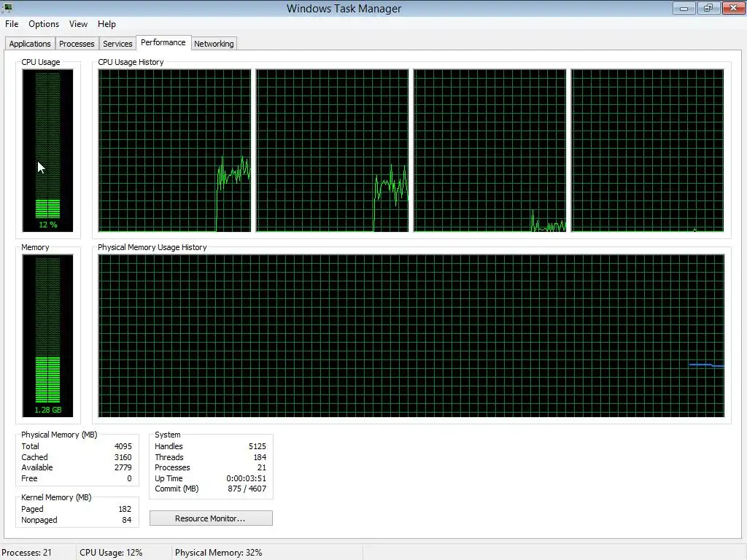Click status bar CPU Usage: 12% entry
Image resolution: width=747 pixels, height=560 pixels.
tap(111, 553)
